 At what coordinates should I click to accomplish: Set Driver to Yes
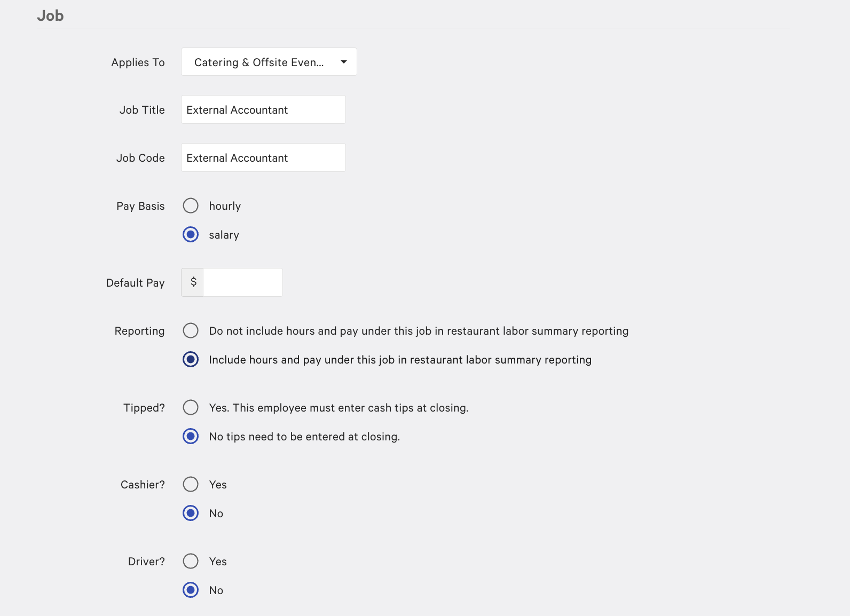[x=191, y=562]
